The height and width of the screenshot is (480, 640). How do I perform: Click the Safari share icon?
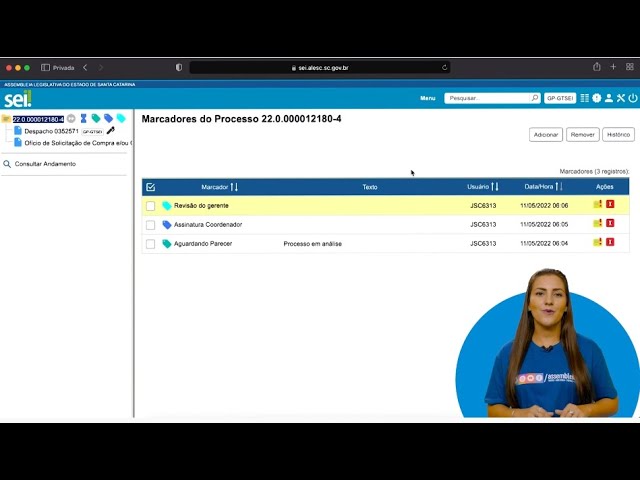click(597, 67)
